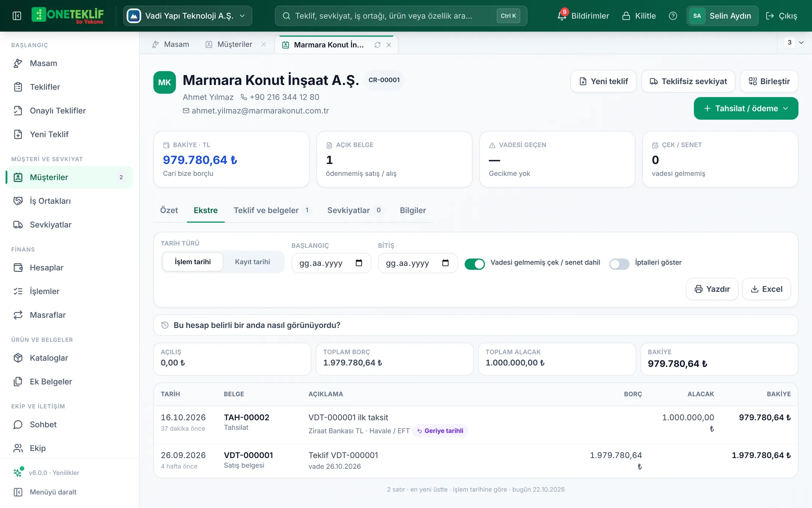Open the help question mark icon
The width and height of the screenshot is (812, 508).
[x=673, y=16]
